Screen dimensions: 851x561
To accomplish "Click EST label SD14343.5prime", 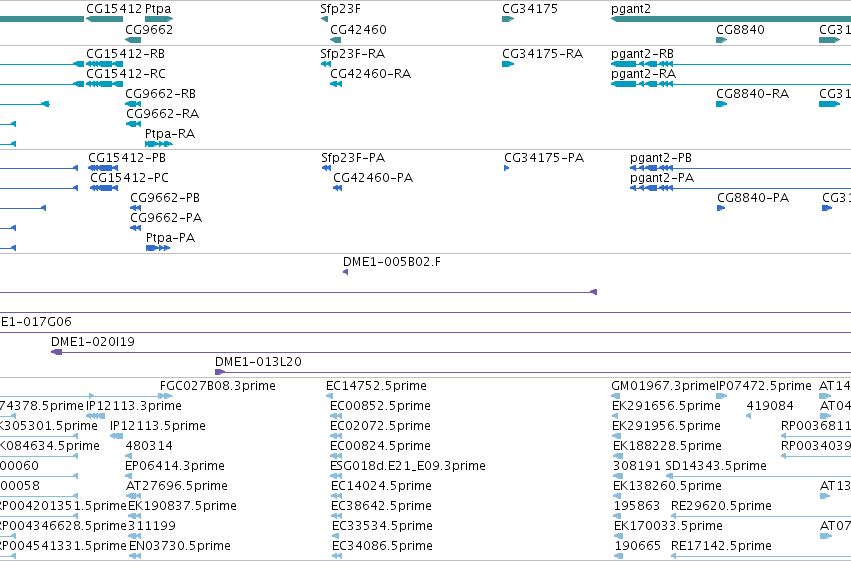I will coord(716,466).
